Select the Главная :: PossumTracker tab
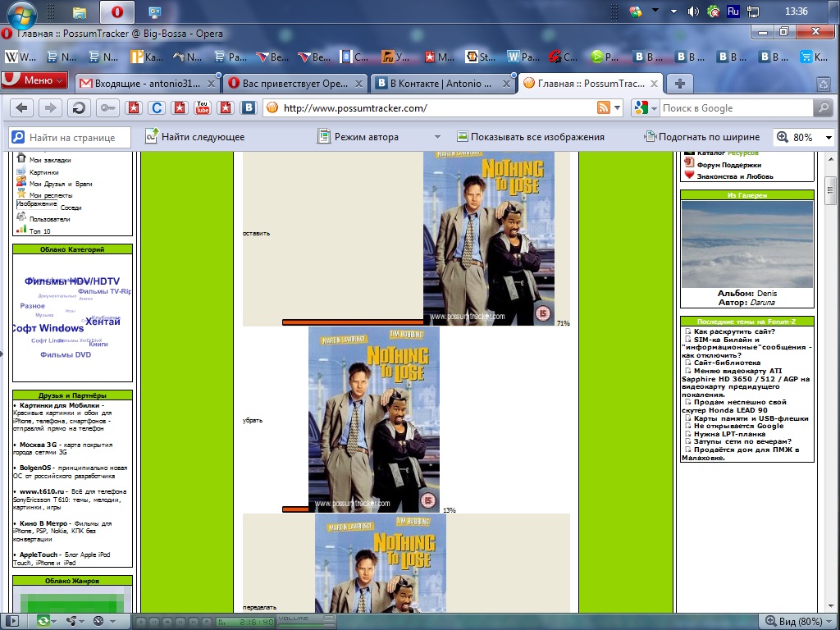Screen dimensions: 840x630 (x=591, y=84)
